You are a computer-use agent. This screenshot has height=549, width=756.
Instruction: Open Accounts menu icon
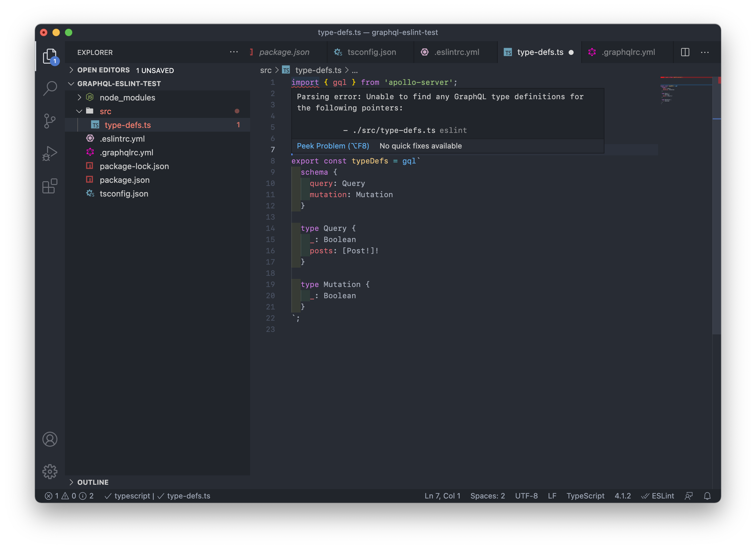(x=50, y=439)
